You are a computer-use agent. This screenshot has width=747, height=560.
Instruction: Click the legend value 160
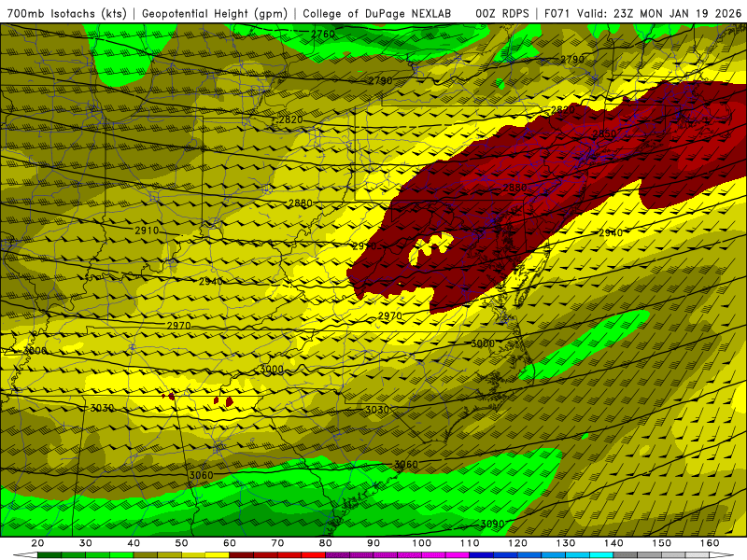pos(710,543)
